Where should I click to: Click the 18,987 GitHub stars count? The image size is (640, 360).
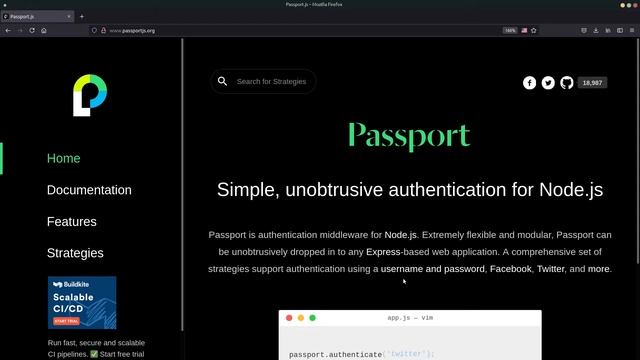592,83
